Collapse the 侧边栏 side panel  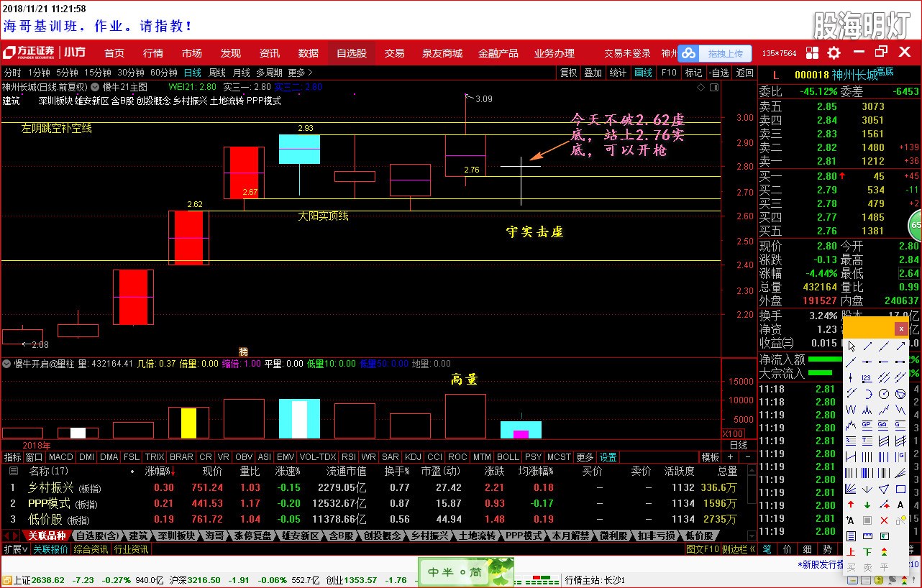pos(739,549)
